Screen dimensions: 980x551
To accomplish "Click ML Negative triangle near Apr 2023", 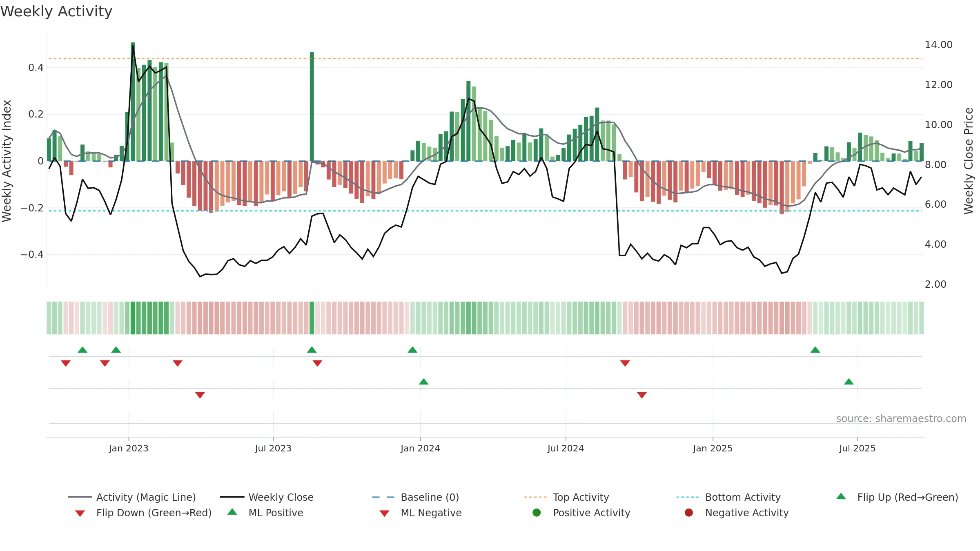I will point(200,395).
